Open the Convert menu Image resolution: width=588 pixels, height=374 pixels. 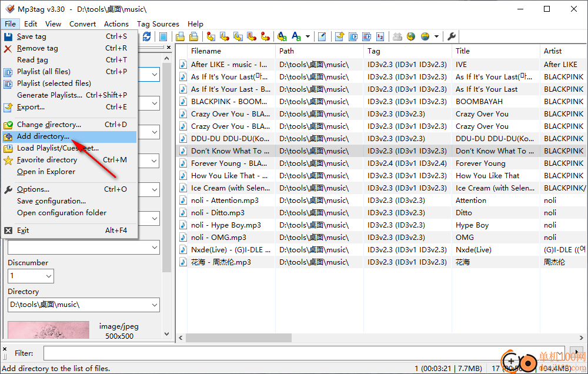(82, 24)
